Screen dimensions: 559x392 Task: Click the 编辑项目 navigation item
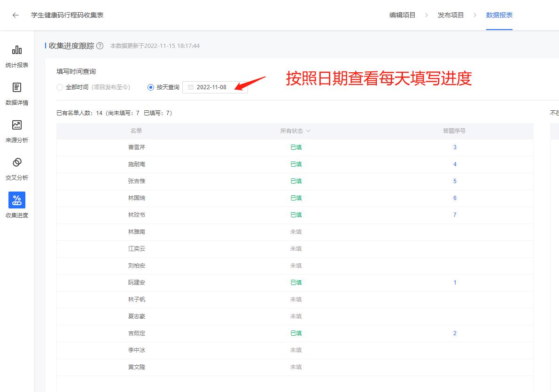[x=403, y=15]
